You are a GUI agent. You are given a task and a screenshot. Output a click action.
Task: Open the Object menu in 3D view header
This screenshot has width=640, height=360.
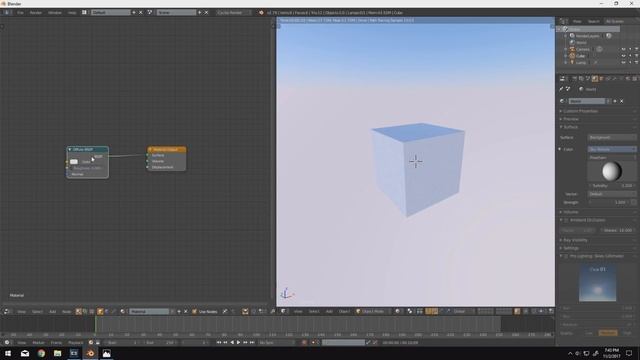pyautogui.click(x=344, y=311)
